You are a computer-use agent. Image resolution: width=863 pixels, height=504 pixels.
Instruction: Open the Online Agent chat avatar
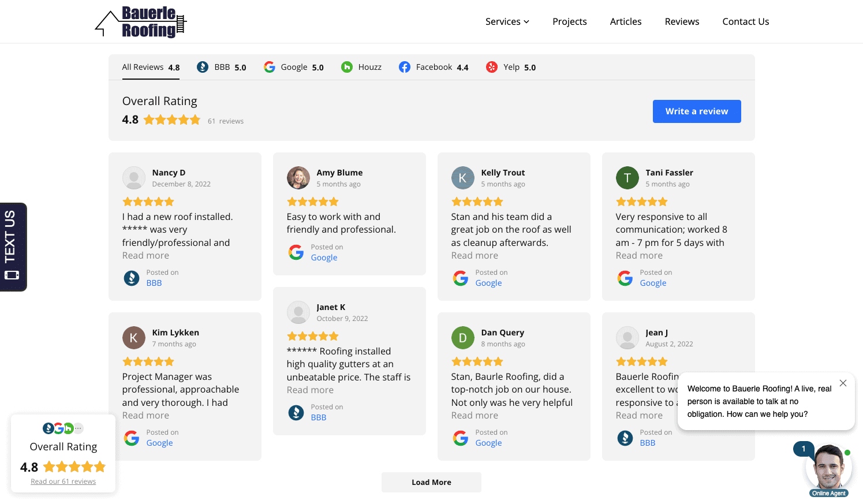pyautogui.click(x=829, y=467)
